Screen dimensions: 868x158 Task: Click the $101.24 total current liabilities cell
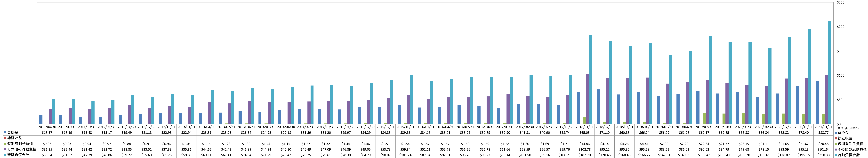click(405, 155)
